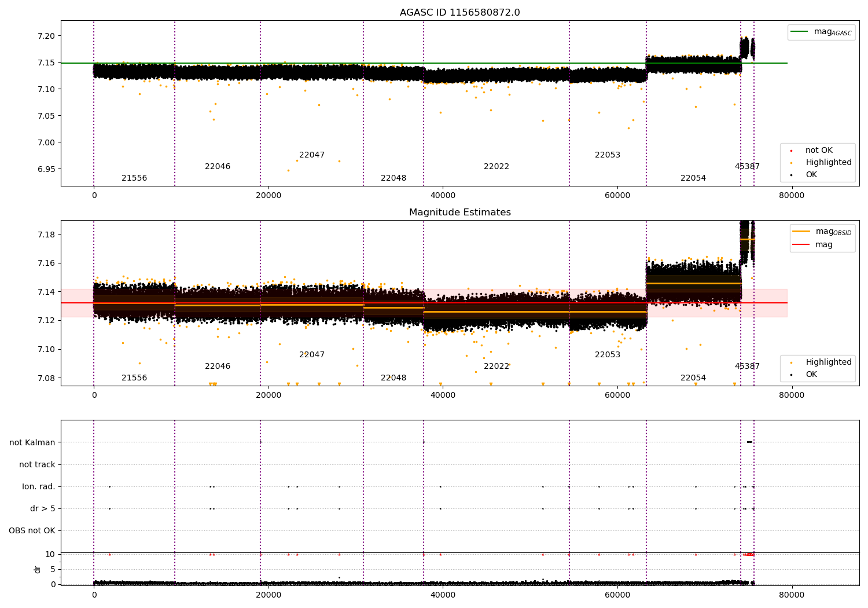Click OBSID label 22053 in the top plot
868x608 pixels.
click(608, 155)
